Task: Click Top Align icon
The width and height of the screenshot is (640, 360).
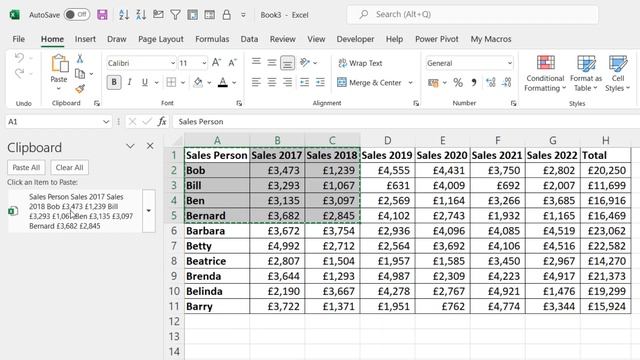Action: pos(256,62)
